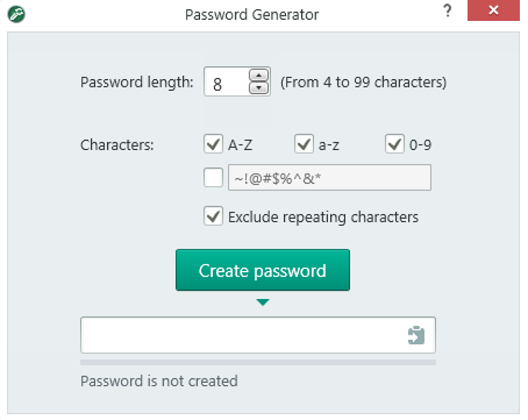Screen dimensions: 528x420
Task: Click the empty generated password field
Action: tap(241, 335)
